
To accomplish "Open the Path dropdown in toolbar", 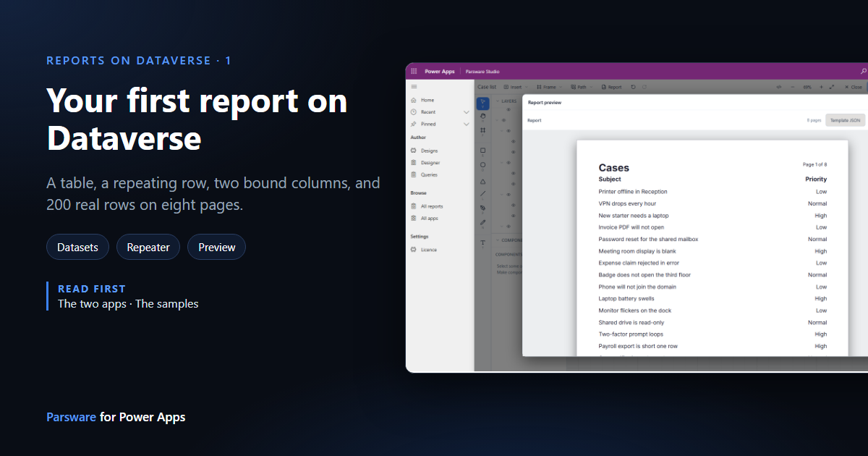I will (582, 87).
